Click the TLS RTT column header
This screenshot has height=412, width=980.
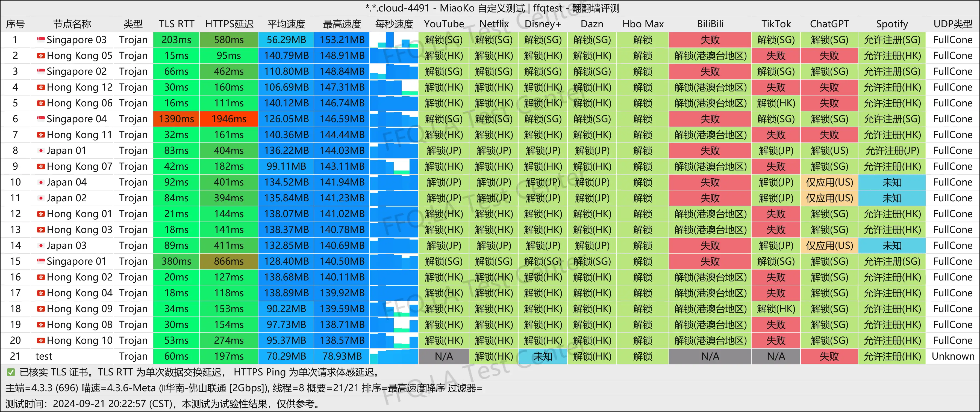(x=176, y=24)
